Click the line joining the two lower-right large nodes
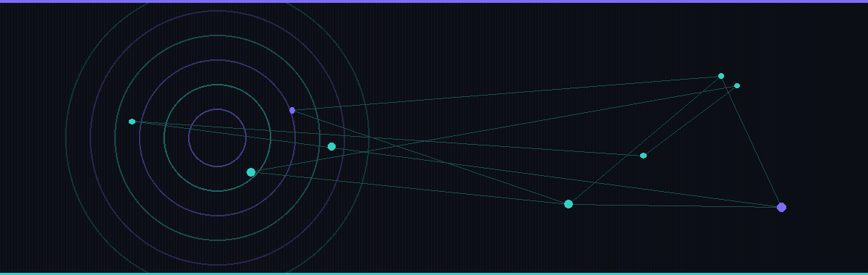The width and height of the screenshot is (868, 275). click(675, 206)
